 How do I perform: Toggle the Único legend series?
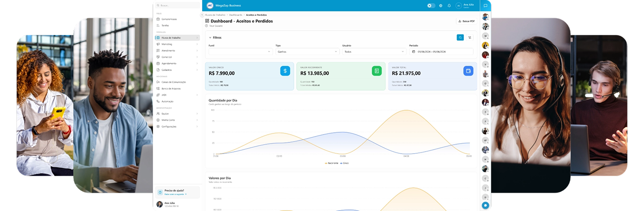pos(344,163)
